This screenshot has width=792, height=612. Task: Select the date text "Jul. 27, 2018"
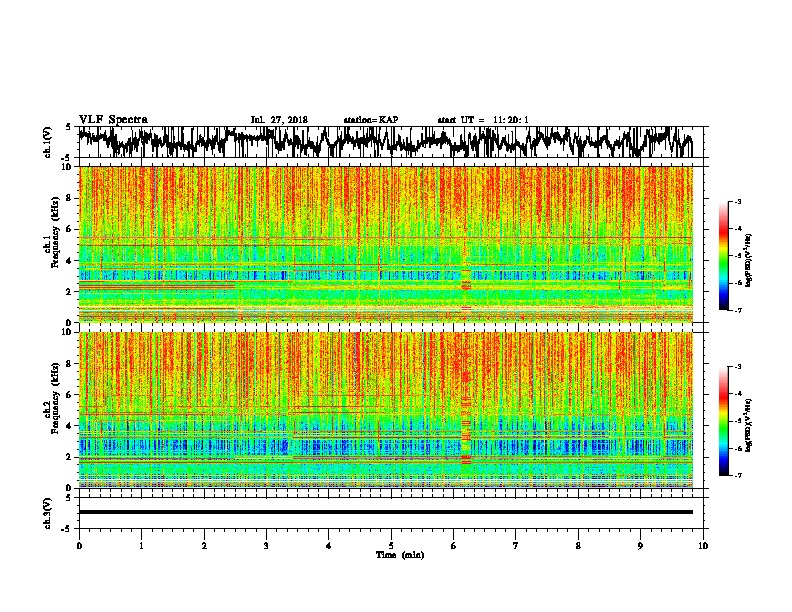pyautogui.click(x=279, y=120)
